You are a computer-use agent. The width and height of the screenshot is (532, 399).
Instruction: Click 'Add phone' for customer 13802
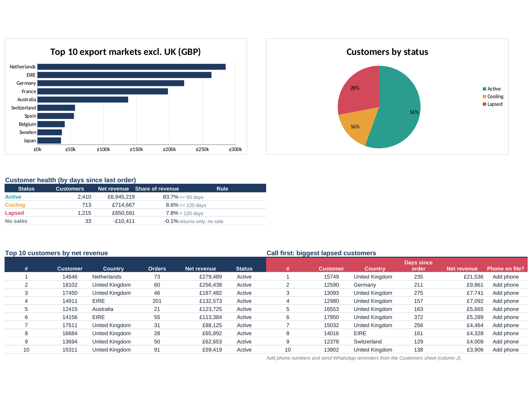click(505, 349)
